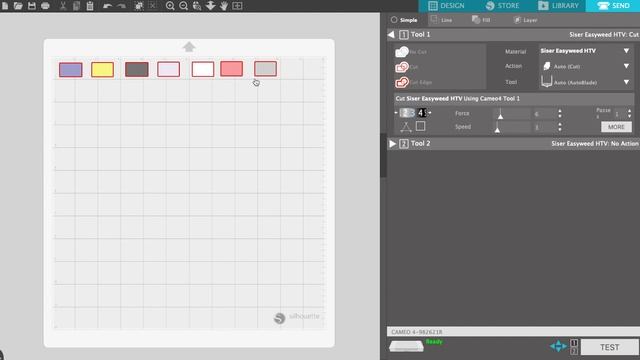Open a file with the folder icon
The image size is (640, 360).
click(18, 5)
